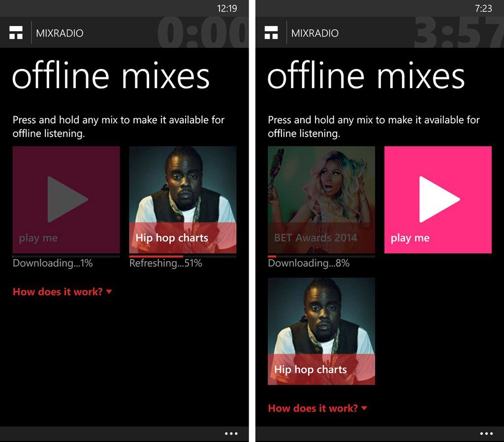This screenshot has width=504, height=442.
Task: Click the 'Hip hop charts' title banner
Action: click(x=171, y=238)
